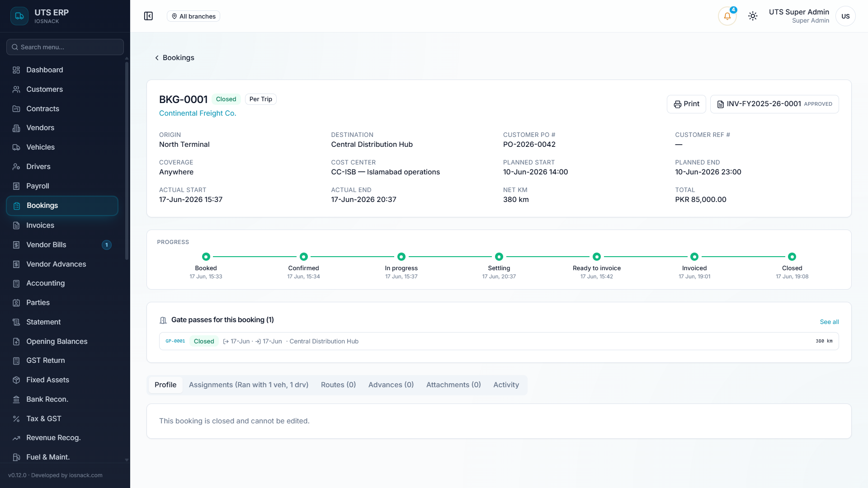Click the Statement sidebar icon

[x=16, y=322]
